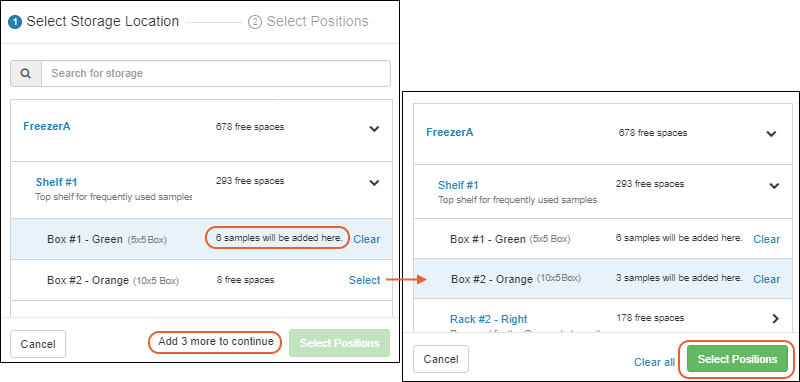
Task: Clear Box #1 - Green in right panel
Action: (x=766, y=239)
